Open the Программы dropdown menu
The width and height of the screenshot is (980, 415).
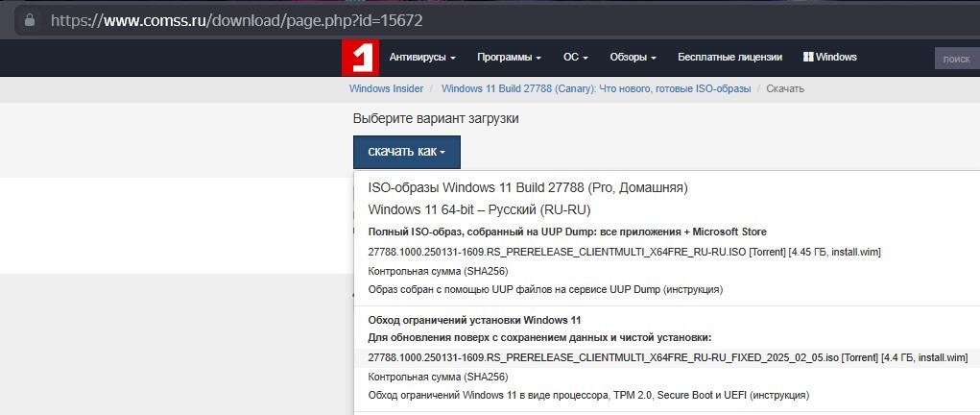pyautogui.click(x=509, y=57)
